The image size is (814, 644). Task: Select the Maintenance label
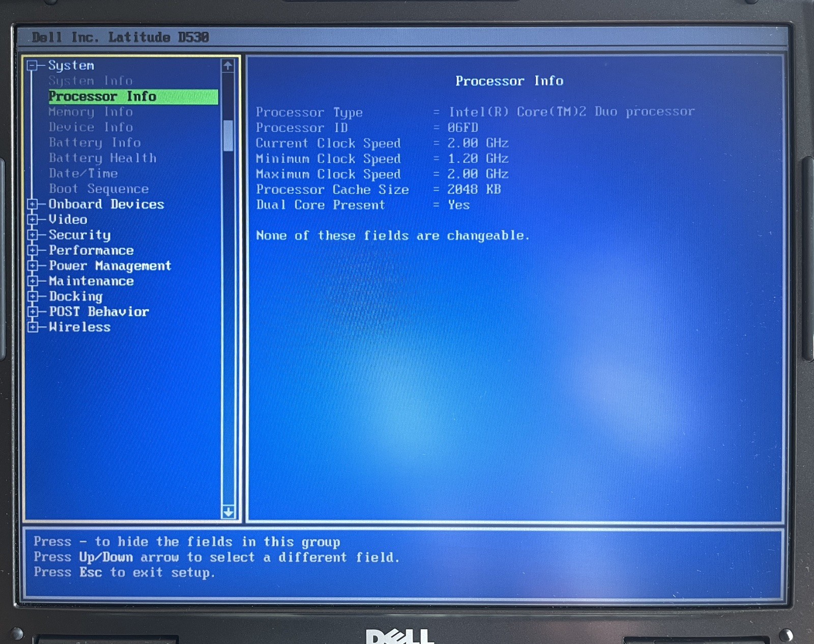[x=91, y=281]
